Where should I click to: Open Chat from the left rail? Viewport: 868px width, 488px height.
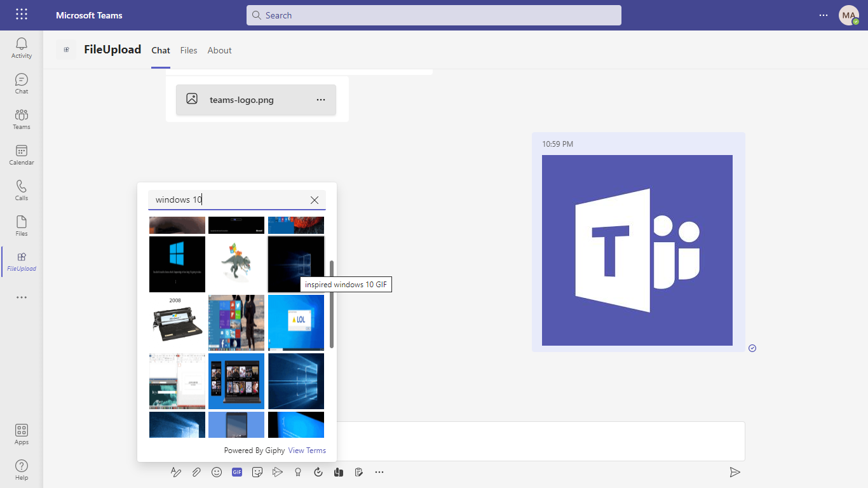point(22,83)
